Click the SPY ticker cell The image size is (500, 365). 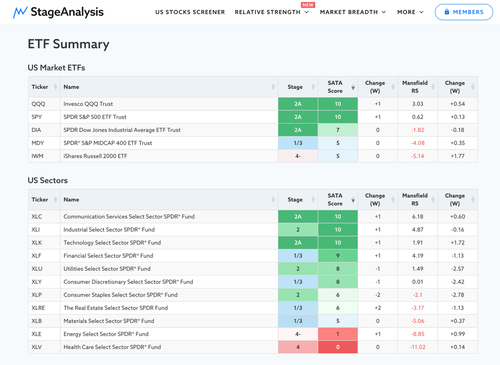click(x=44, y=117)
